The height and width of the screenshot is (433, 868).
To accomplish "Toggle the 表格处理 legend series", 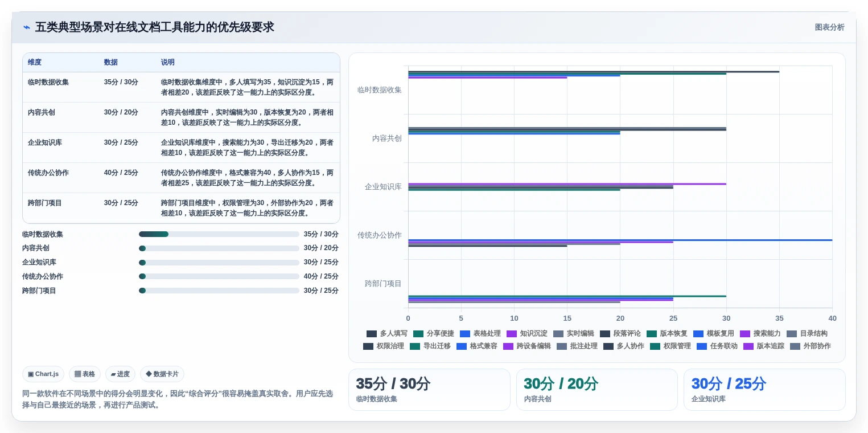I will pyautogui.click(x=480, y=333).
